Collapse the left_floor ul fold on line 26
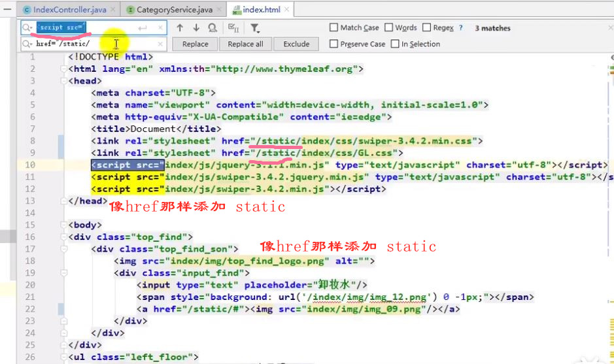This screenshot has height=364, width=614. coord(64,357)
